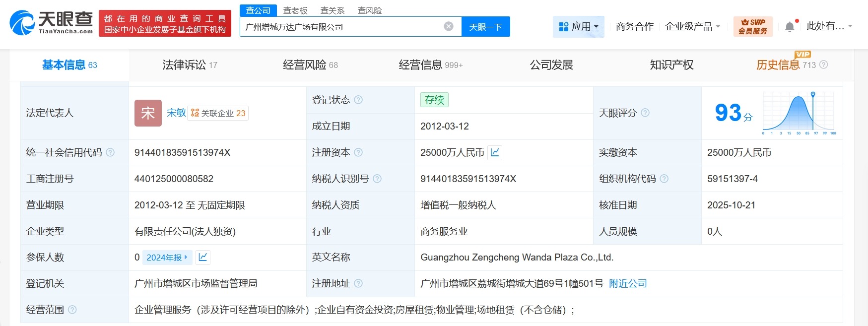Click help icon beside 天眼评分
This screenshot has height=326, width=868.
[x=645, y=113]
